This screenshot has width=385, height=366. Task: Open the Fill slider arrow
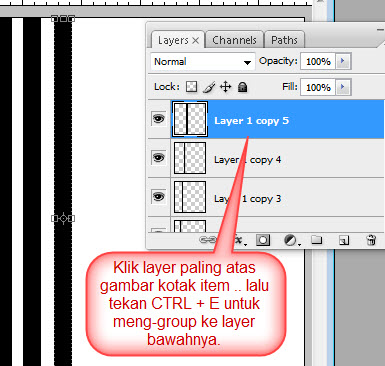(343, 87)
